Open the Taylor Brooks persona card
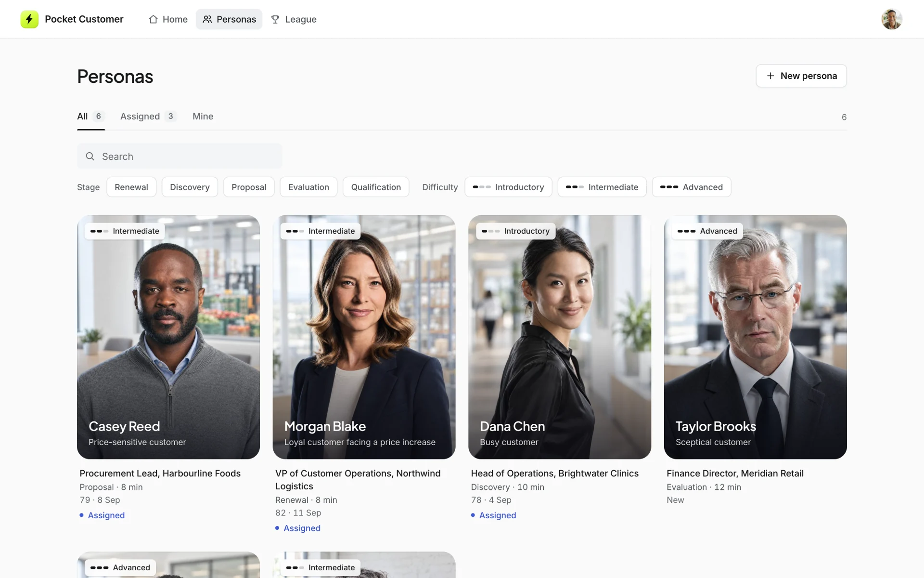 (x=756, y=337)
